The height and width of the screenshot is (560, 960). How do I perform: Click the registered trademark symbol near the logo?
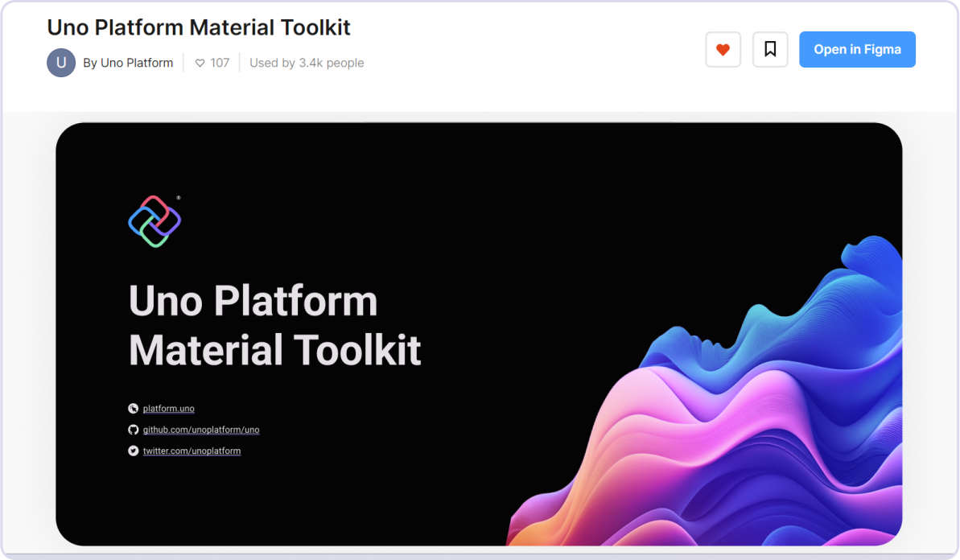(180, 196)
